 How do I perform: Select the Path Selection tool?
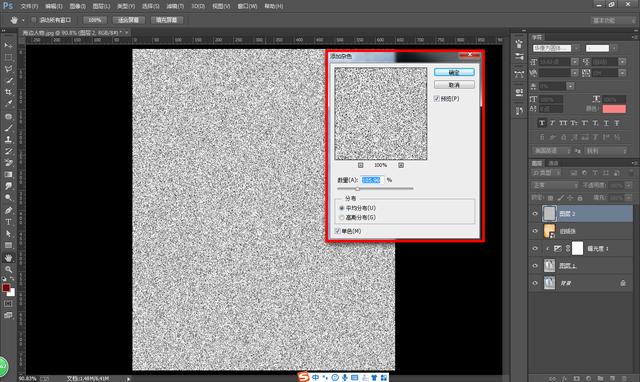tap(8, 233)
